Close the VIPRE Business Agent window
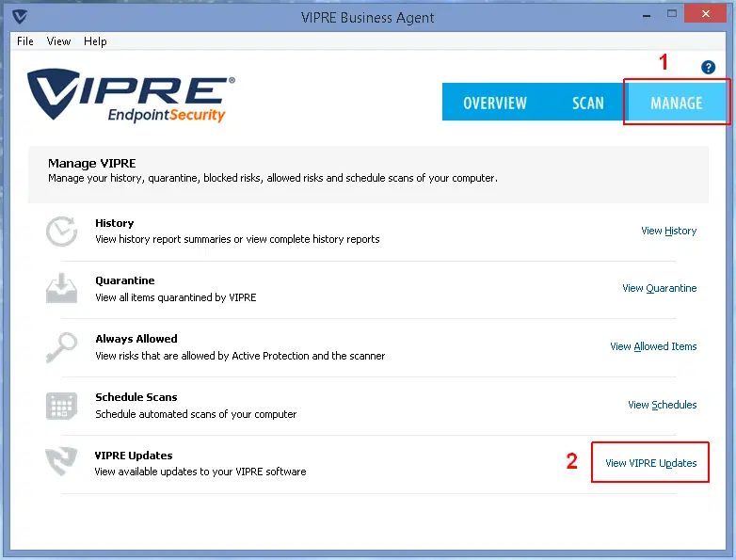Viewport: 736px width, 560px height. [x=706, y=13]
